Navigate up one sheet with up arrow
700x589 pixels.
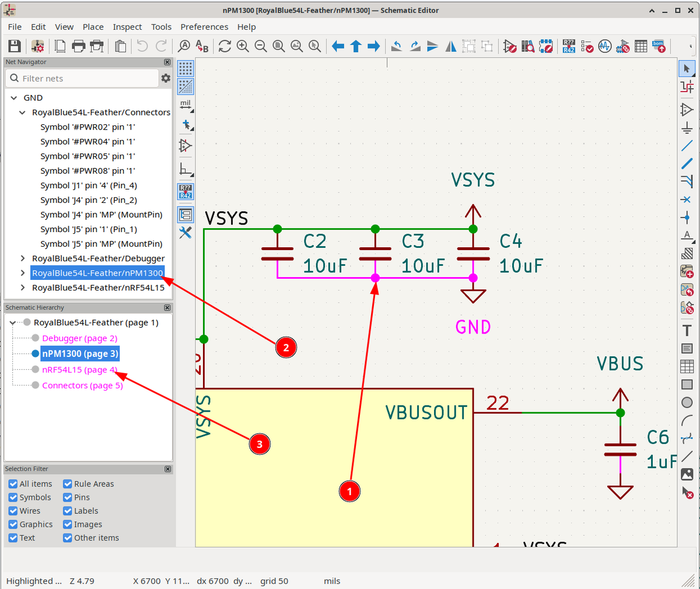click(356, 46)
